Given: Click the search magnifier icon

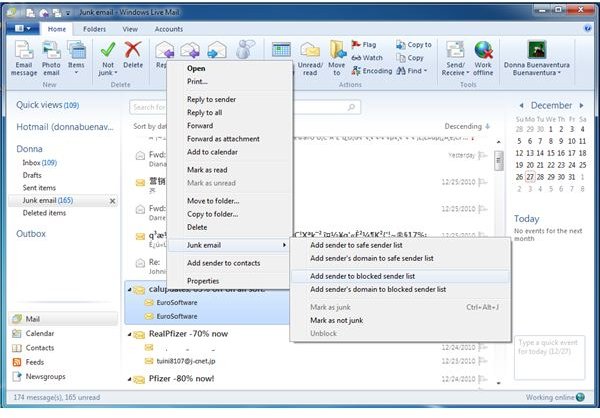Looking at the screenshot, I should 351,107.
